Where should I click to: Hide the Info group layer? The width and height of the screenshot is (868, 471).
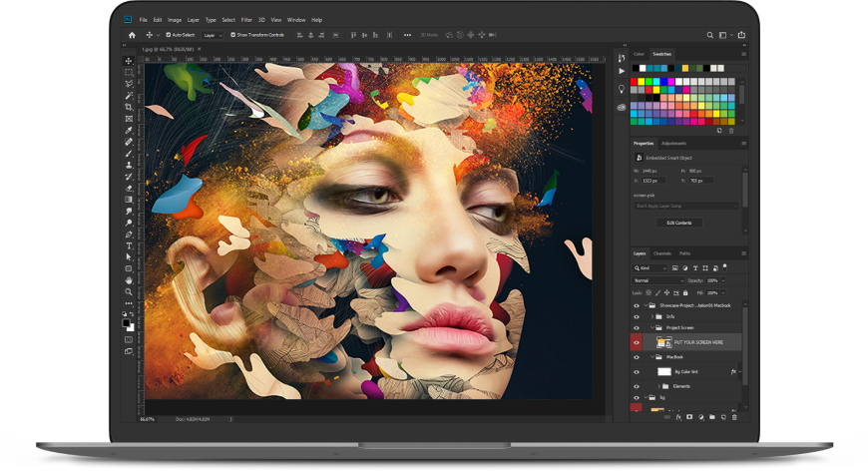point(637,317)
